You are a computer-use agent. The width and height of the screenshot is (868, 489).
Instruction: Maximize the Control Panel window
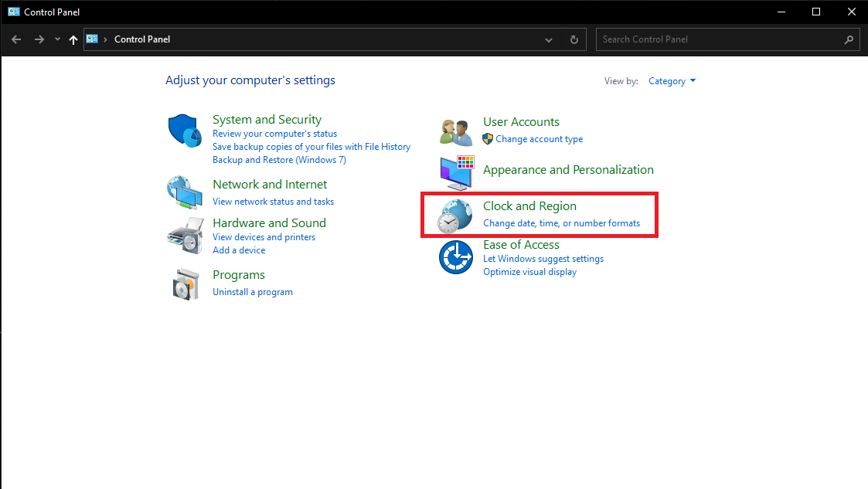pos(816,12)
